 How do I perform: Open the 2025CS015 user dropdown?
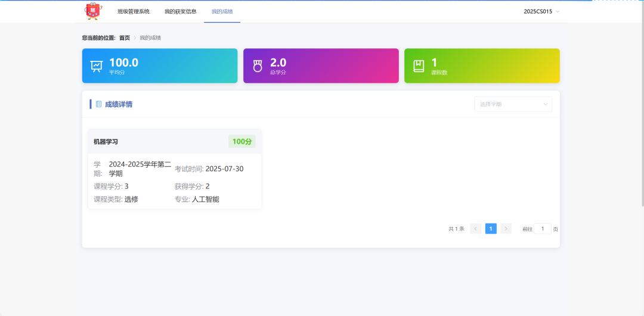point(541,11)
